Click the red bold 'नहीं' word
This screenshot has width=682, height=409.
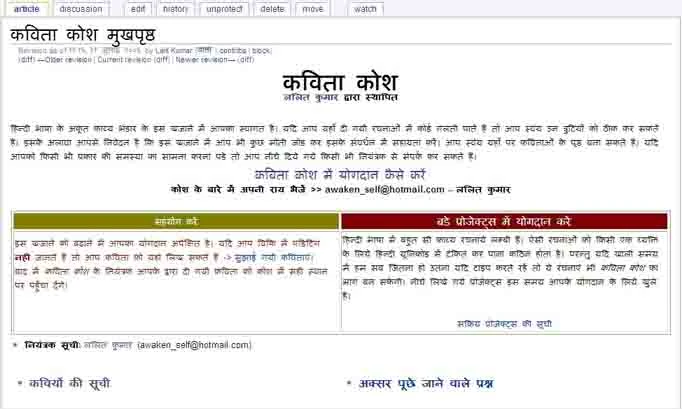click(x=22, y=258)
